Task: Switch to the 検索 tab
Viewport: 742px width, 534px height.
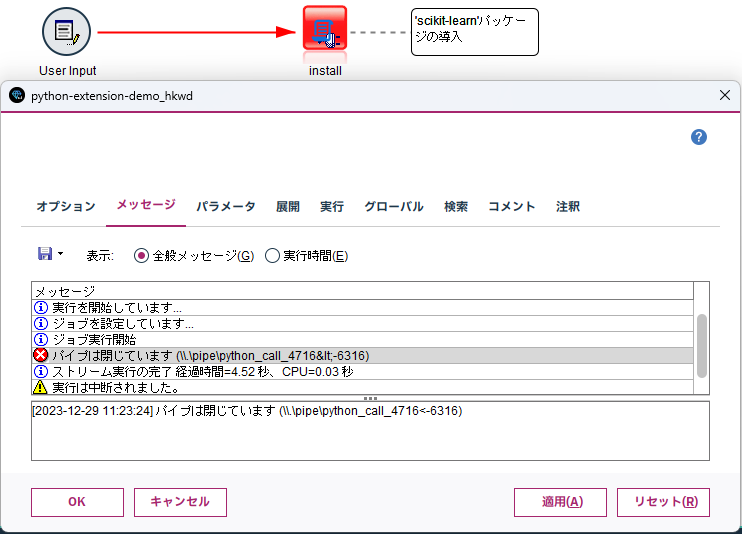Action: coord(456,206)
